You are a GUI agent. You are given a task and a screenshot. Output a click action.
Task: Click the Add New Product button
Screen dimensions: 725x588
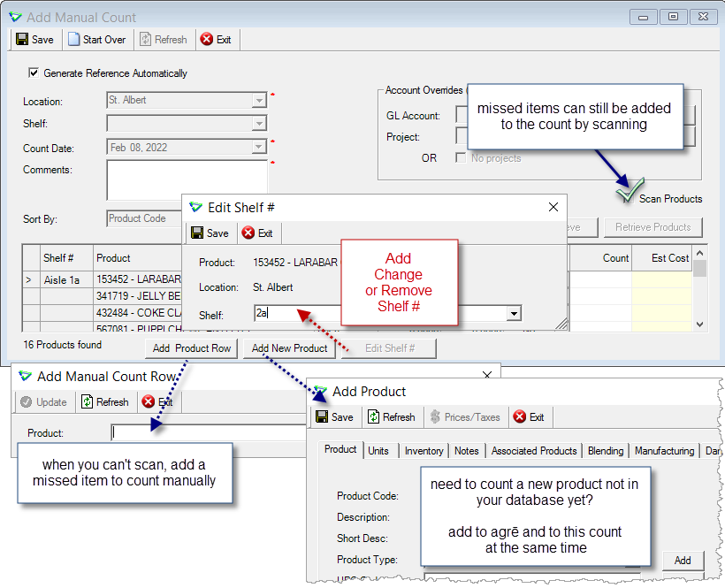289,348
